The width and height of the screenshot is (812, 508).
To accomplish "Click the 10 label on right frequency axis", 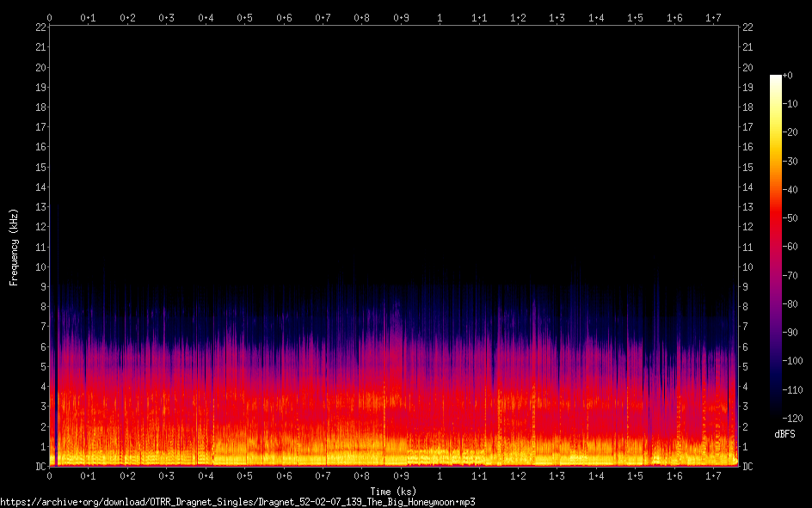I will tap(747, 267).
